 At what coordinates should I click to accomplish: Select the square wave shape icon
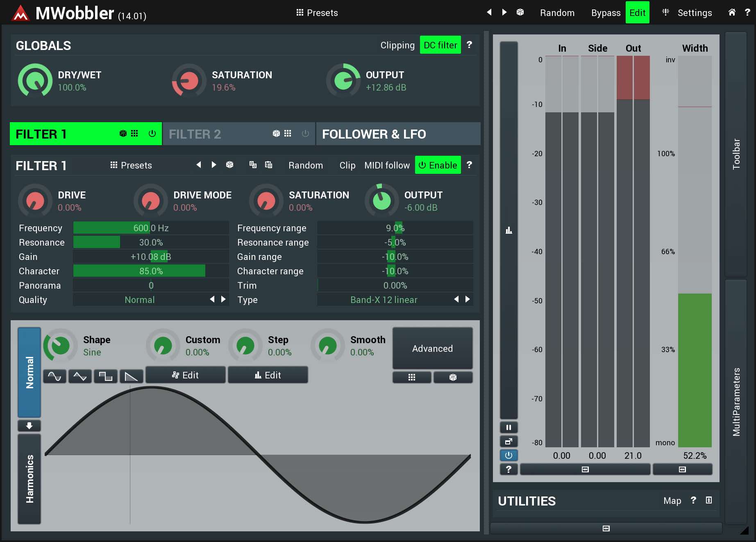point(106,376)
